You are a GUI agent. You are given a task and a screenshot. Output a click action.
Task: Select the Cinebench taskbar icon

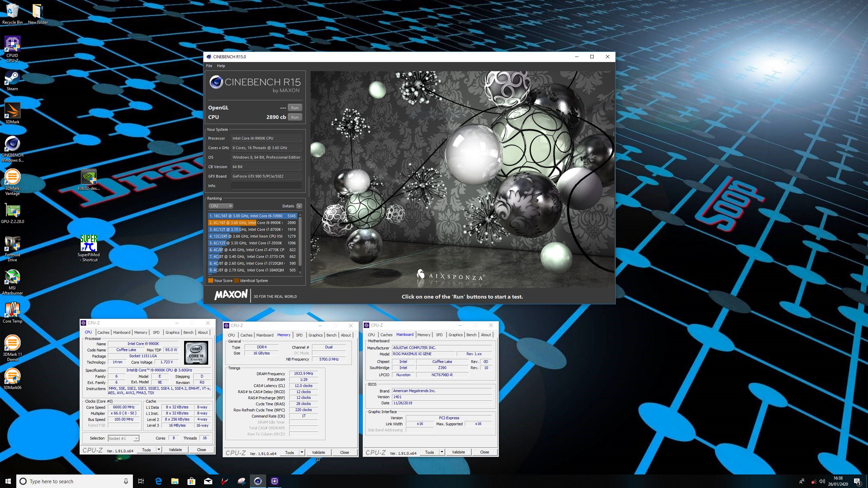point(258,481)
